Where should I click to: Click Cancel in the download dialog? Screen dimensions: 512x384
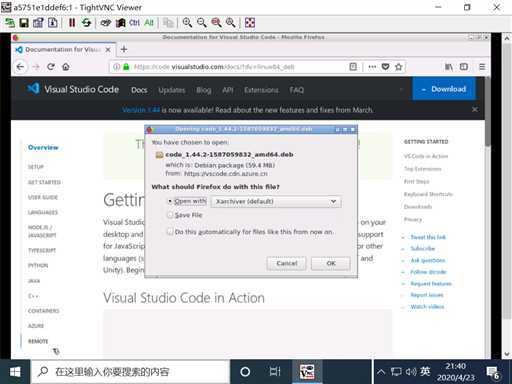click(x=286, y=263)
